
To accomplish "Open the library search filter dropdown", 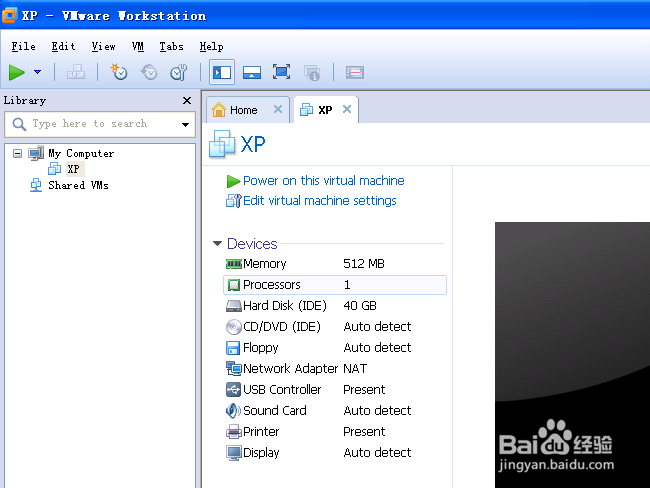I will (185, 124).
